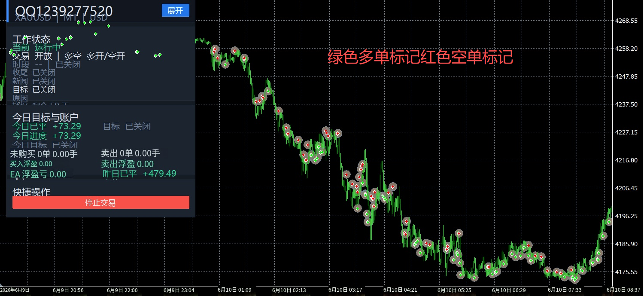Click the 多开/空开 mode text
644x296 pixels.
106,56
